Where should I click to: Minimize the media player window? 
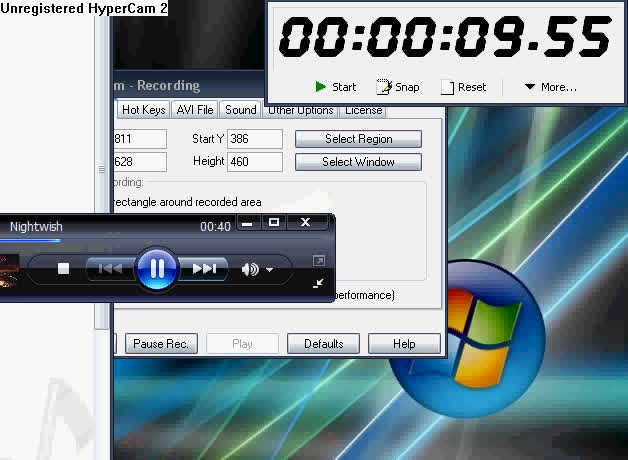249,222
